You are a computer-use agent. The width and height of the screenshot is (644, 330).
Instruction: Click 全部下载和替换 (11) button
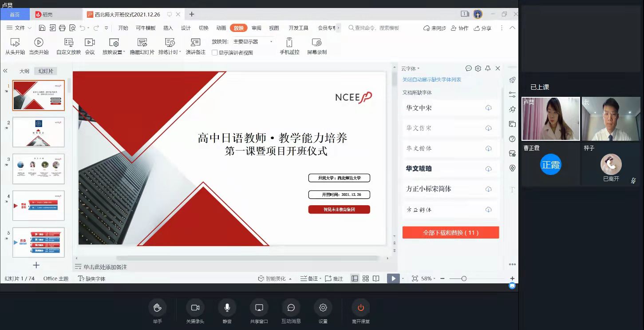click(450, 233)
